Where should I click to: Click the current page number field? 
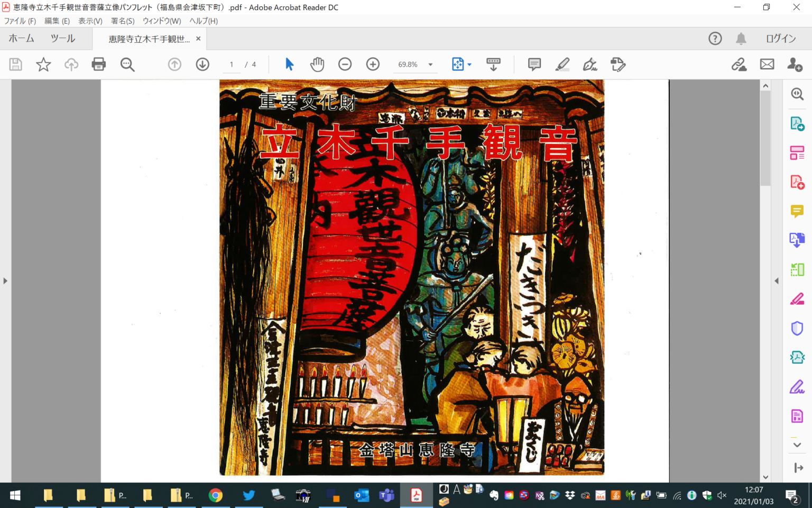[231, 65]
